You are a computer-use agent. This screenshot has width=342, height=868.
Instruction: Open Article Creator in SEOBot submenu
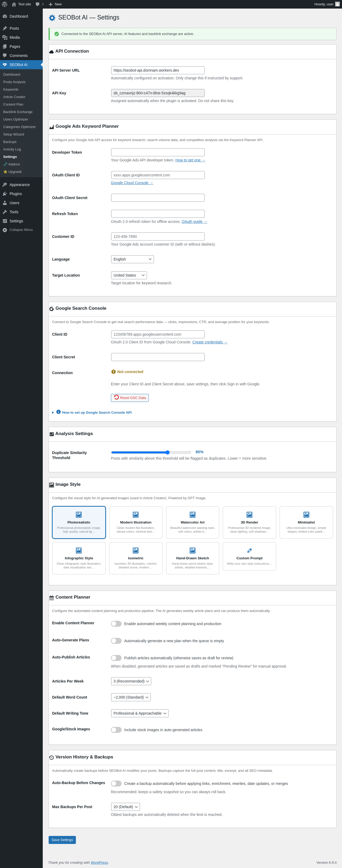[x=14, y=97]
